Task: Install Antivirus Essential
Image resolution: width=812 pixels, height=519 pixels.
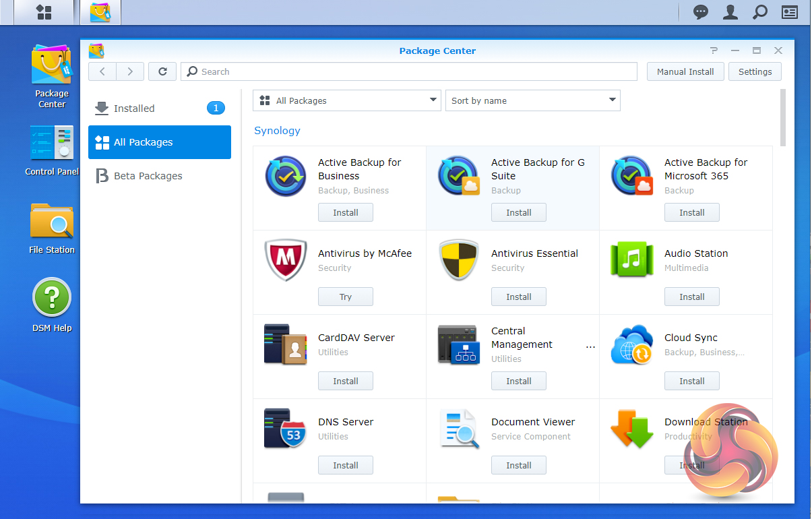Action: (519, 297)
